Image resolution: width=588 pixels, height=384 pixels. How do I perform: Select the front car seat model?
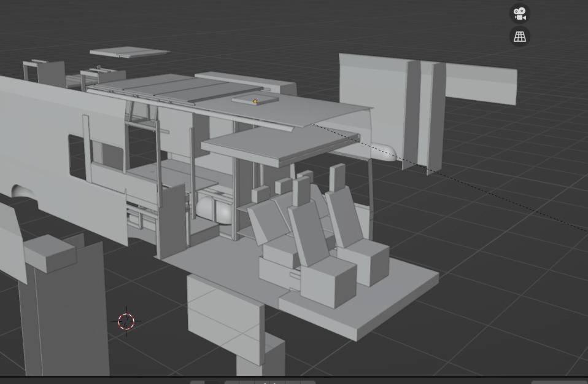(322, 244)
